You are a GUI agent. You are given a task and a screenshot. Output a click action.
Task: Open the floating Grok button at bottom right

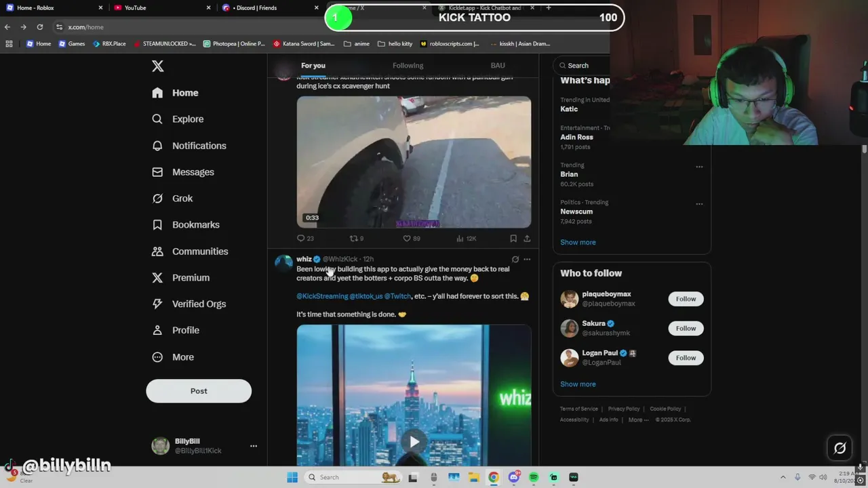(x=840, y=448)
